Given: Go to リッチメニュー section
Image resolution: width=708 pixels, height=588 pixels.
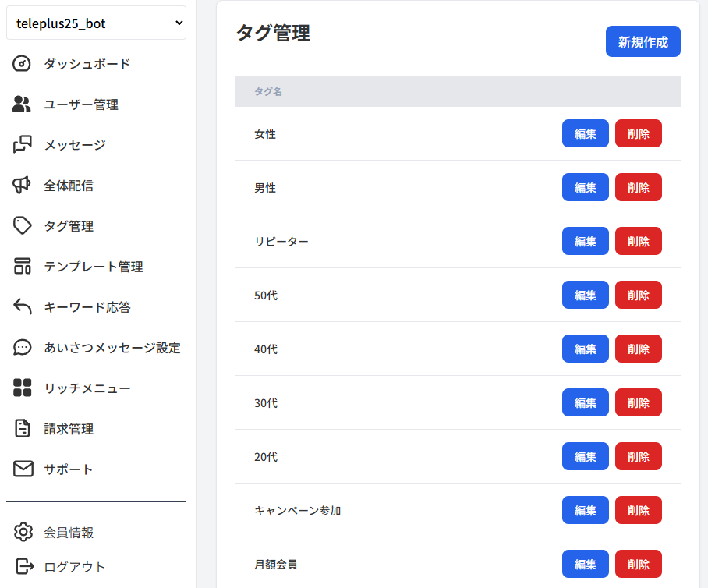Looking at the screenshot, I should [87, 388].
